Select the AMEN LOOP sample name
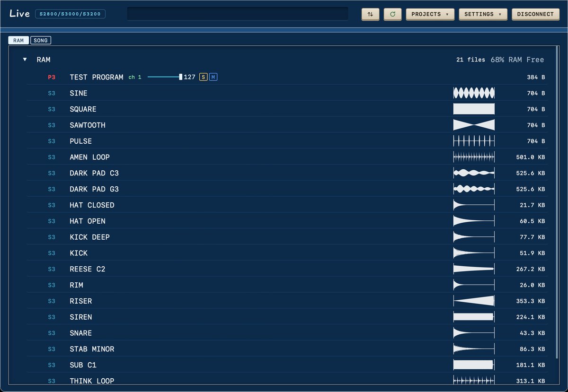Image resolution: width=568 pixels, height=392 pixels. (x=89, y=157)
